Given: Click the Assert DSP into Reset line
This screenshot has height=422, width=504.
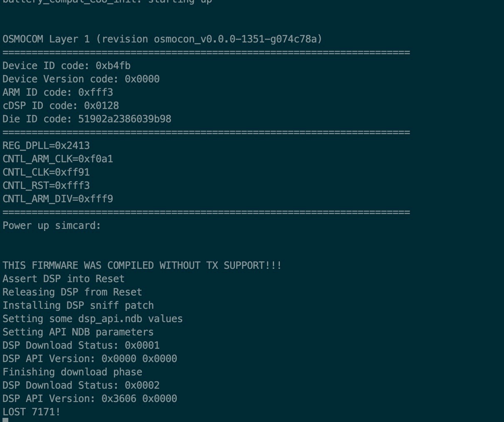Looking at the screenshot, I should click(x=64, y=279).
